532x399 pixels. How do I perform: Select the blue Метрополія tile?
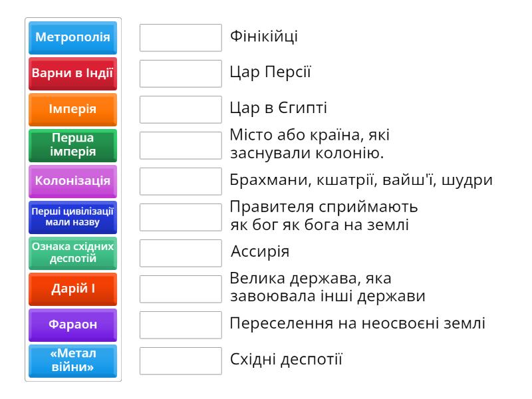(x=72, y=38)
